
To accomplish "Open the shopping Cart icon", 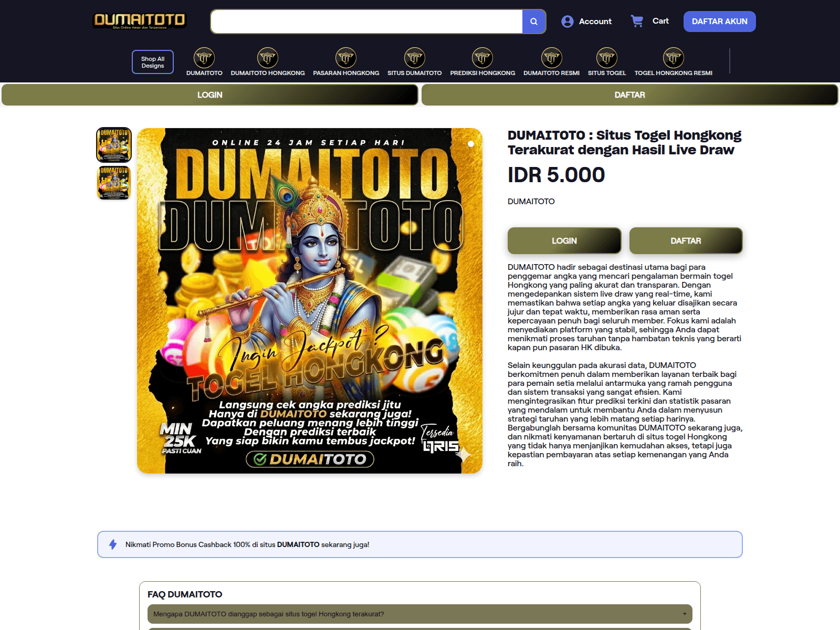I will [x=637, y=21].
